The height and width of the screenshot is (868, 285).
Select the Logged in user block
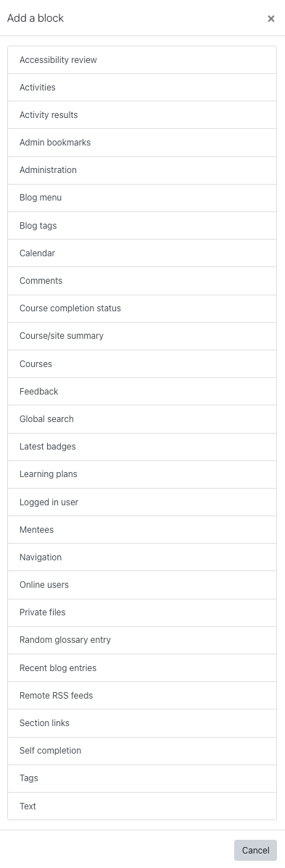(x=142, y=502)
